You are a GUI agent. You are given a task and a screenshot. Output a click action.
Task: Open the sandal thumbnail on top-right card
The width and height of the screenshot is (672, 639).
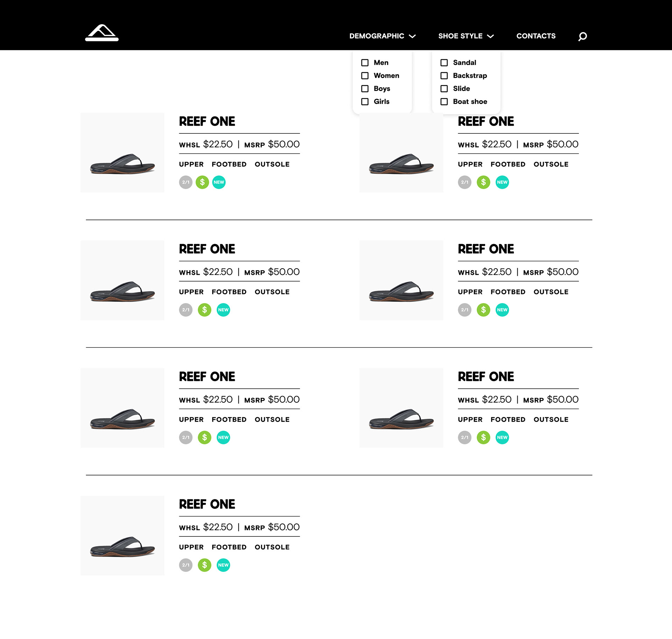coord(401,153)
